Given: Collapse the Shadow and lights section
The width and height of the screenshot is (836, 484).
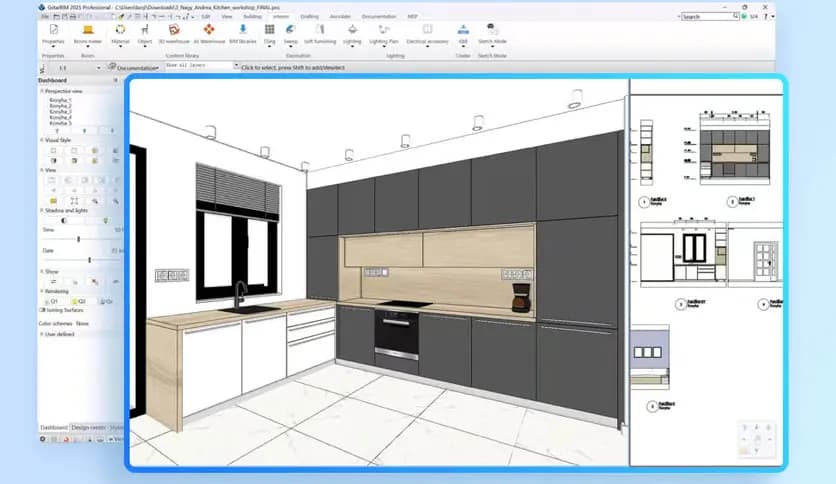Looking at the screenshot, I should pyautogui.click(x=42, y=211).
